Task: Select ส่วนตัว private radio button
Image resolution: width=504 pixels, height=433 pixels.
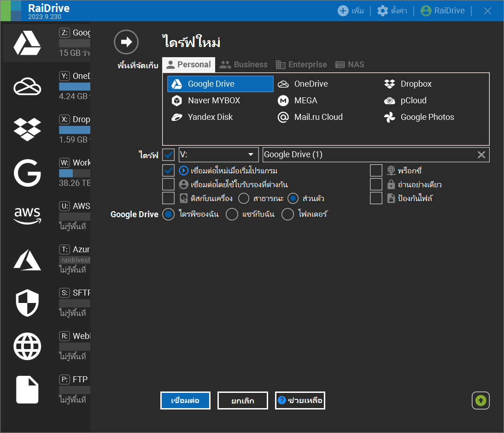Action: tap(293, 198)
